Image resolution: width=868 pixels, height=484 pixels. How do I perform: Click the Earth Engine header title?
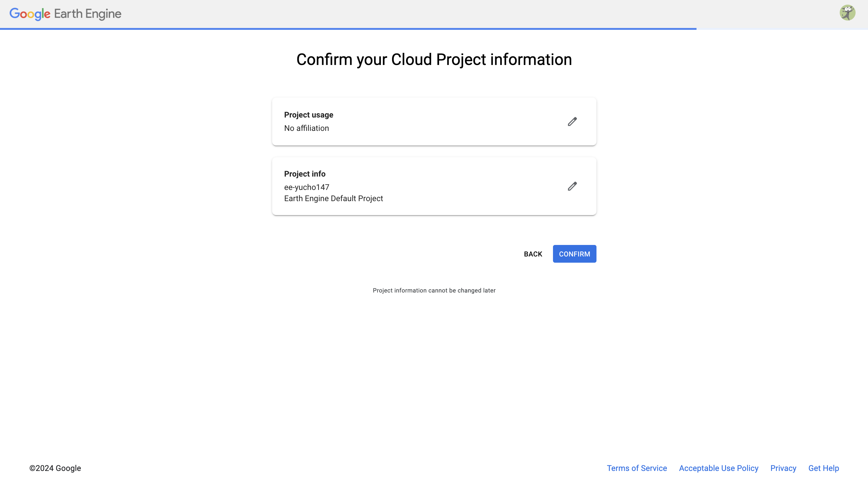(88, 14)
